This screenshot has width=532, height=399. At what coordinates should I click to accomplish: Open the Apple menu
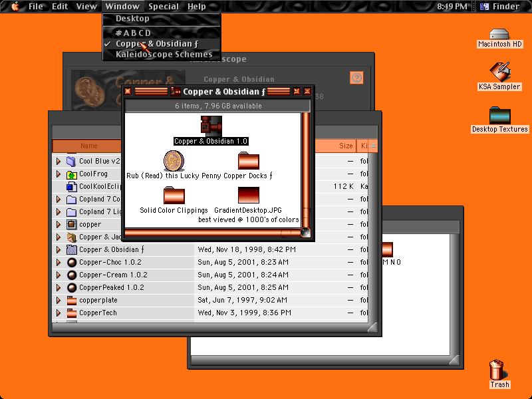15,6
